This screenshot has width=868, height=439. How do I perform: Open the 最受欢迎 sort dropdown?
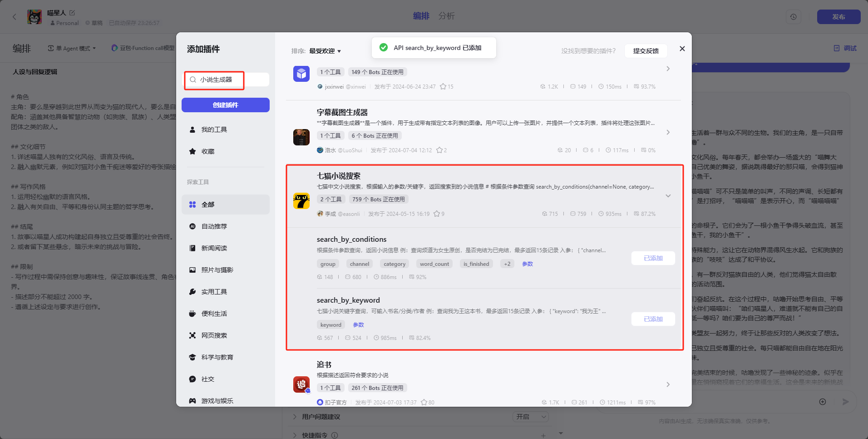pos(325,51)
